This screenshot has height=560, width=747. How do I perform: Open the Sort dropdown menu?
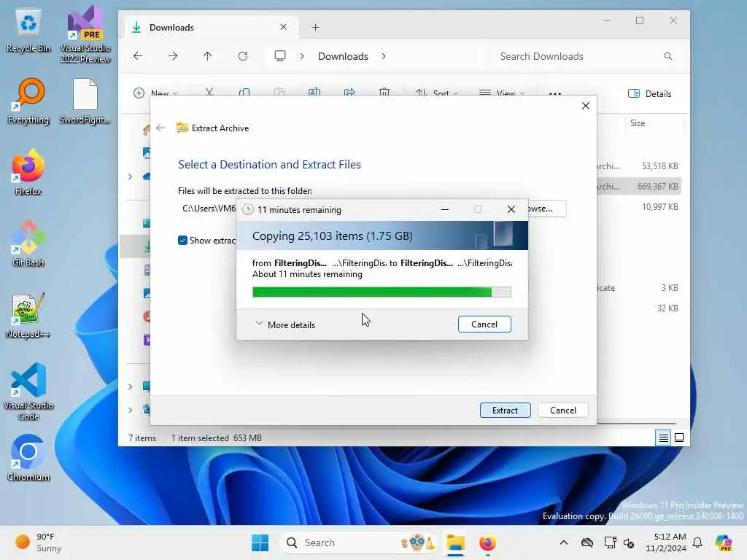point(436,93)
